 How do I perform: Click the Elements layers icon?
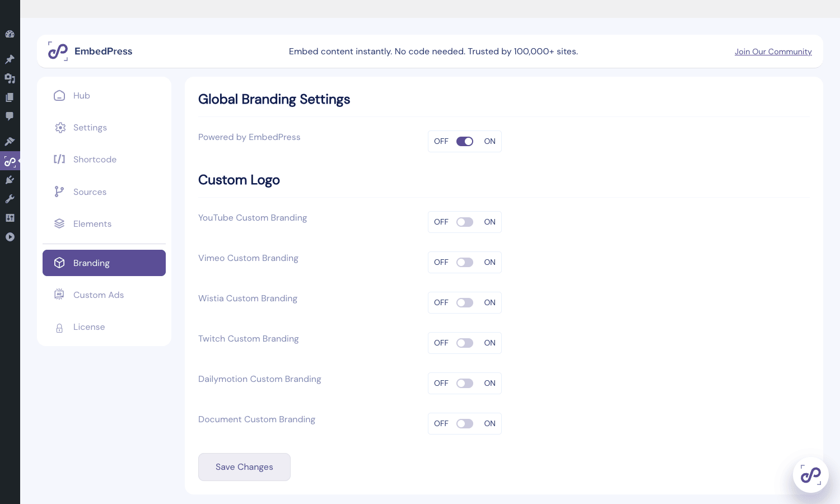pyautogui.click(x=59, y=224)
